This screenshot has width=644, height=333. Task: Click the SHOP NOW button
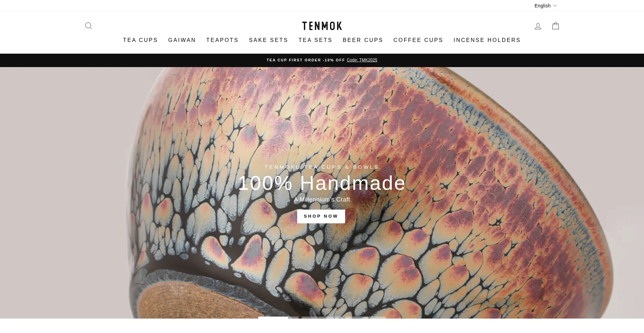tap(321, 216)
